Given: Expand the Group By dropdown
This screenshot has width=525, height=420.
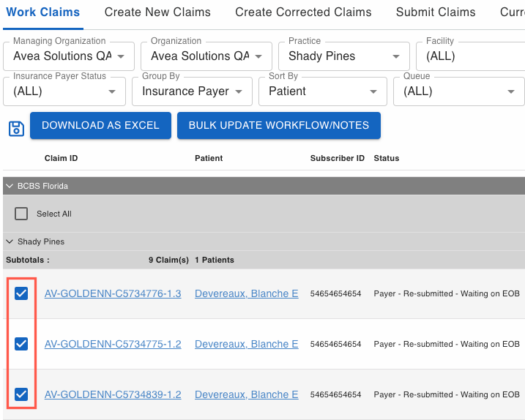Looking at the screenshot, I should pyautogui.click(x=193, y=91).
